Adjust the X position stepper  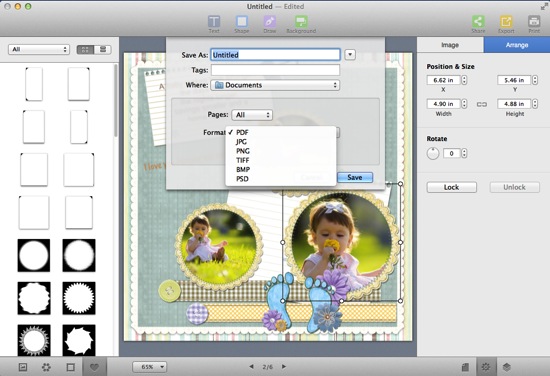464,80
